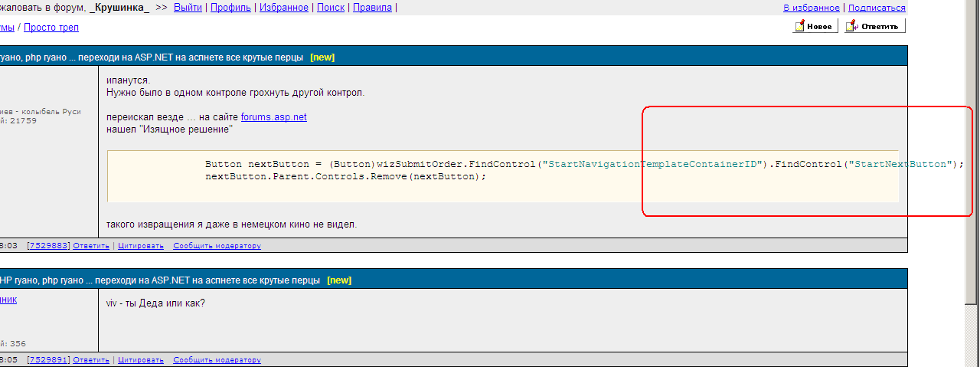Open the Выйти logout link
This screenshot has width=980, height=367.
[x=188, y=8]
